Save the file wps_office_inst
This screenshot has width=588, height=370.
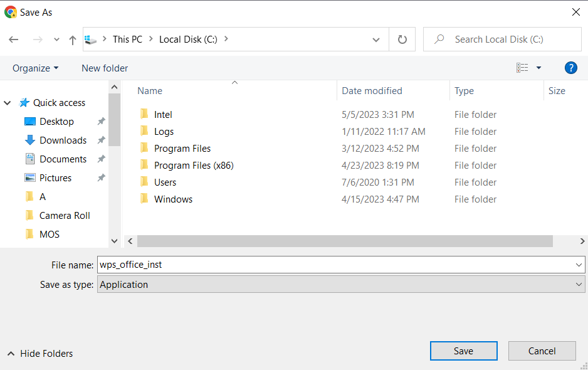[463, 351]
